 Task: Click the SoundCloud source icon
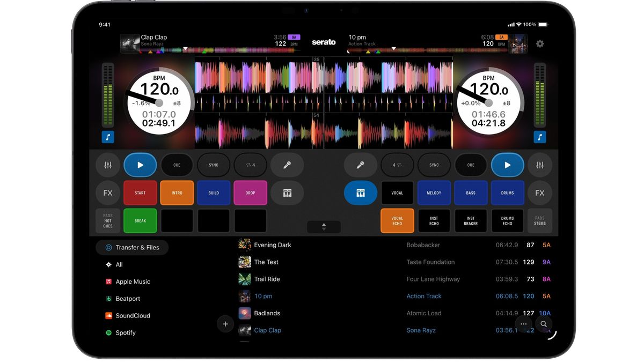[x=108, y=316]
